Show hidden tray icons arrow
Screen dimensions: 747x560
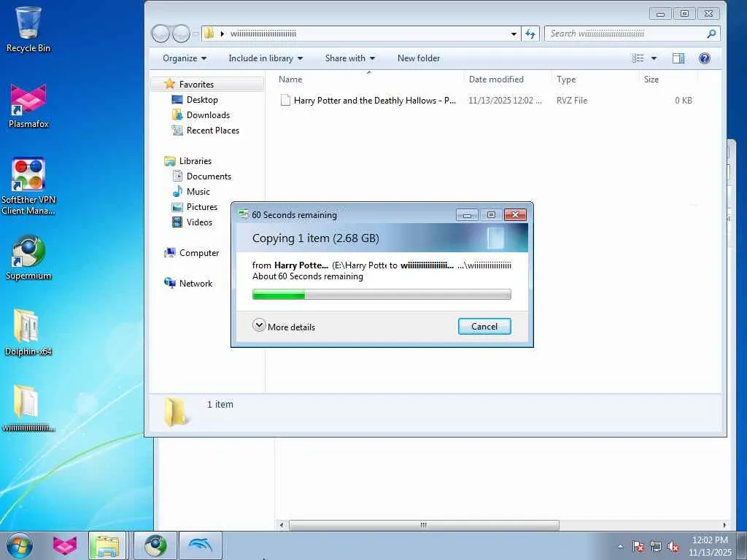[x=620, y=547]
